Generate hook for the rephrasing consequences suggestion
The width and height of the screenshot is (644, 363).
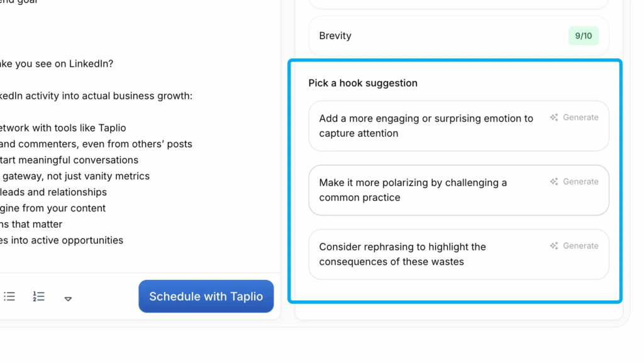[x=580, y=246]
